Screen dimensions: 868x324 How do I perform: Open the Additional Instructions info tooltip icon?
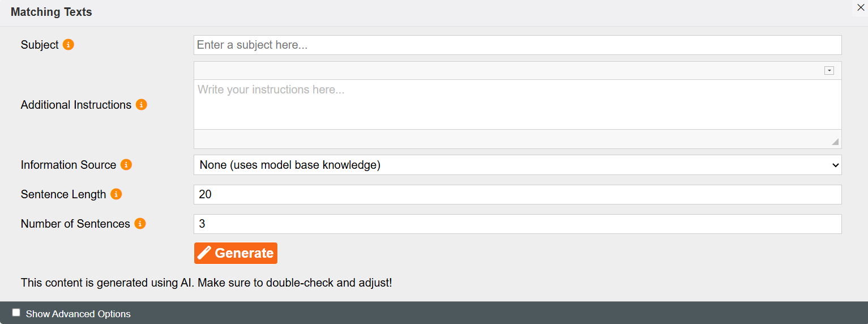coord(142,105)
